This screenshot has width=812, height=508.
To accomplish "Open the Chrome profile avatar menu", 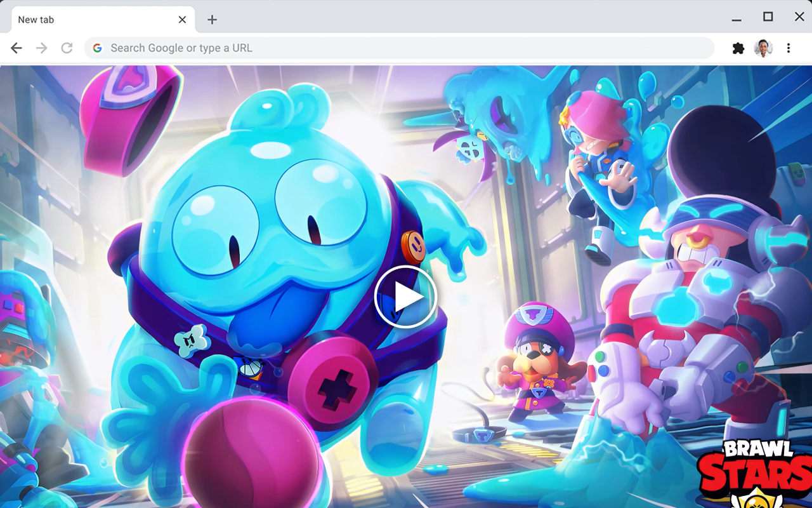I will (763, 48).
